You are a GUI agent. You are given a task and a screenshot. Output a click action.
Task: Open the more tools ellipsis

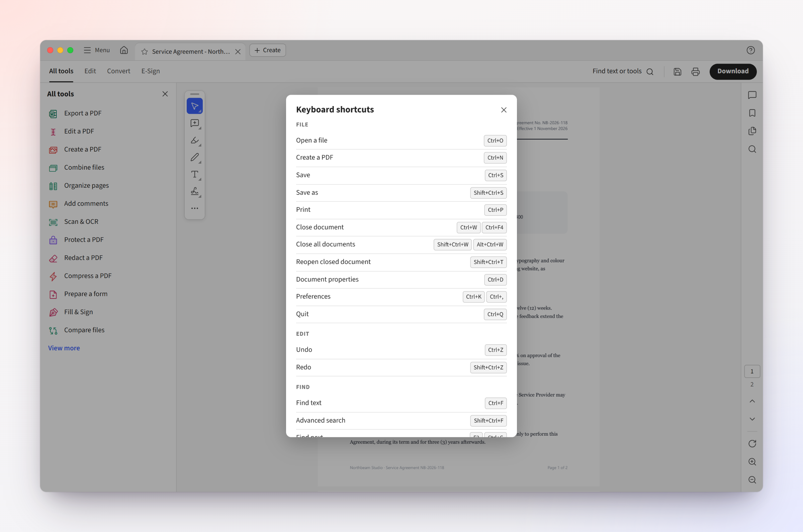pos(194,208)
